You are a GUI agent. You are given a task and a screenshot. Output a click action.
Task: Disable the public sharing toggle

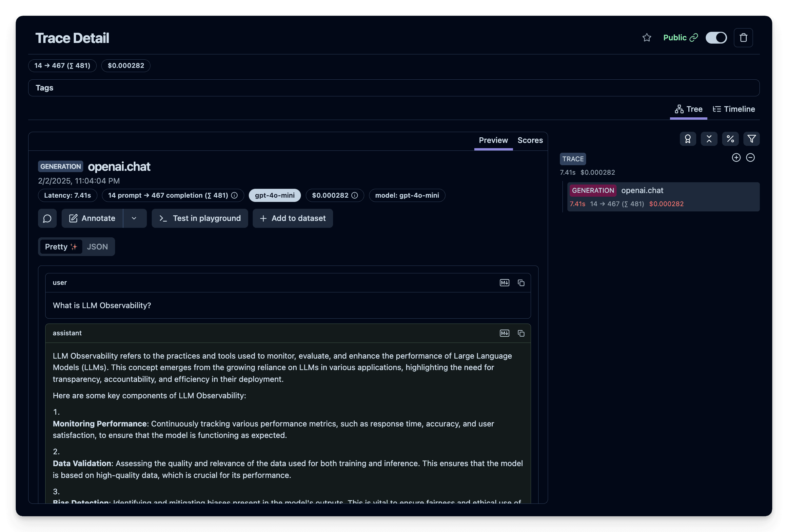[x=716, y=38]
